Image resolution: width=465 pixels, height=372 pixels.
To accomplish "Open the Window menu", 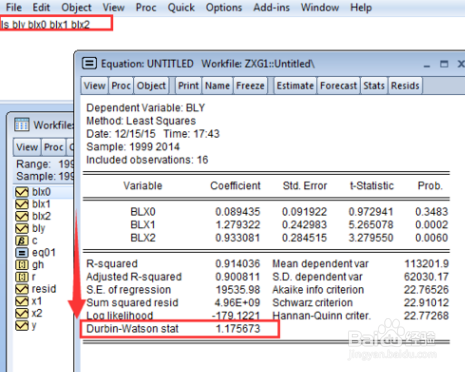I will coord(320,7).
